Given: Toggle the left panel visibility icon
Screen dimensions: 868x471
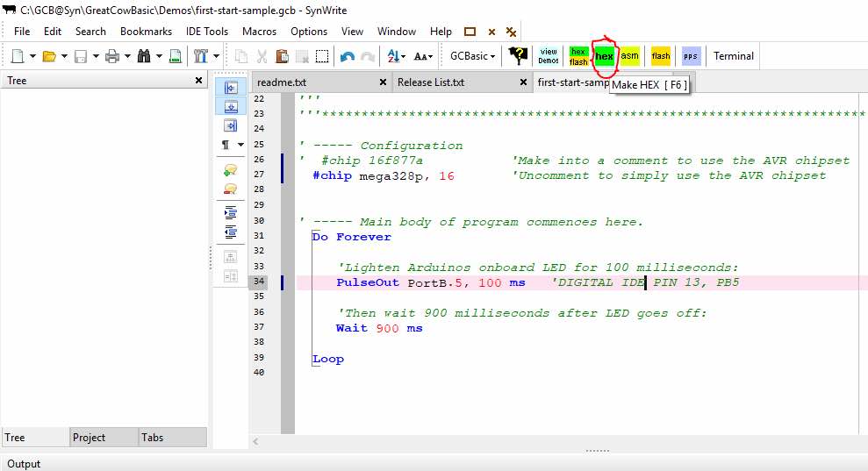Looking at the screenshot, I should coord(231,88).
